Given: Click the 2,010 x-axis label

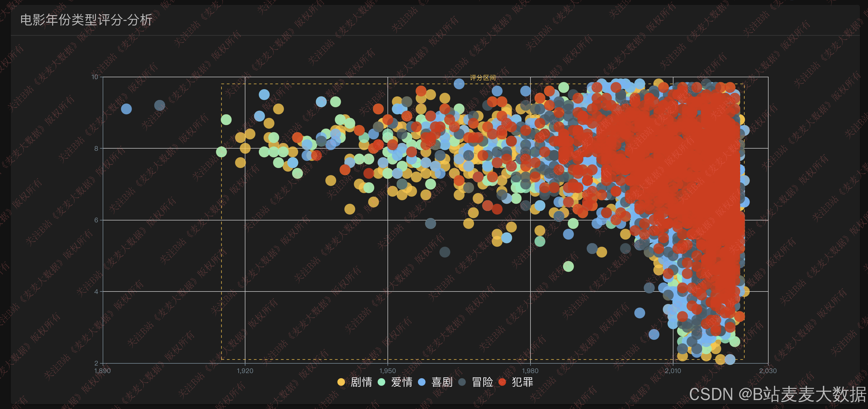Looking at the screenshot, I should point(673,371).
